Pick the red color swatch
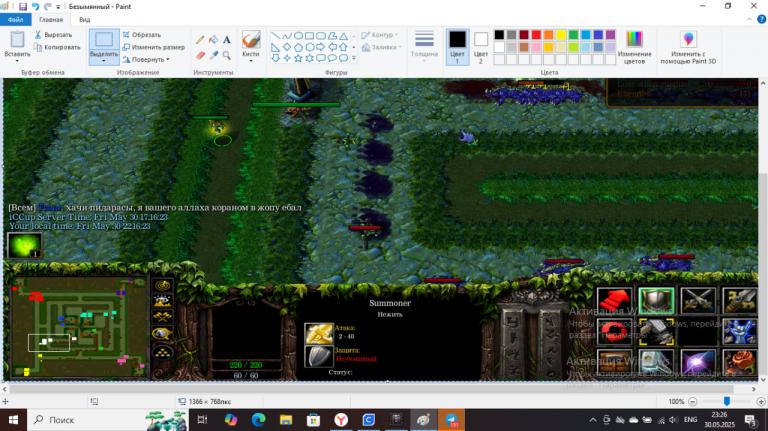Image resolution: width=768 pixels, height=431 pixels. tap(536, 35)
